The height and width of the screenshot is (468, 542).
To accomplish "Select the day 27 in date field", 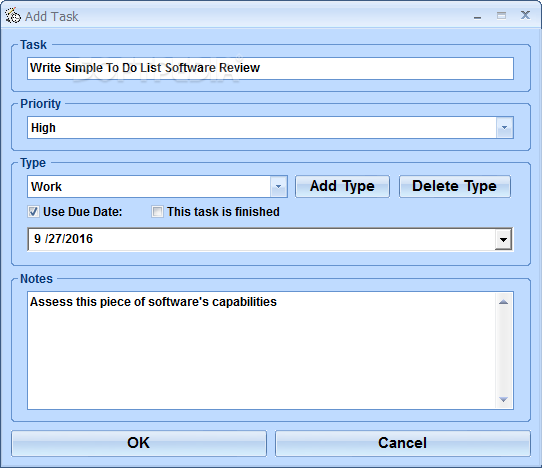I will click(55, 239).
